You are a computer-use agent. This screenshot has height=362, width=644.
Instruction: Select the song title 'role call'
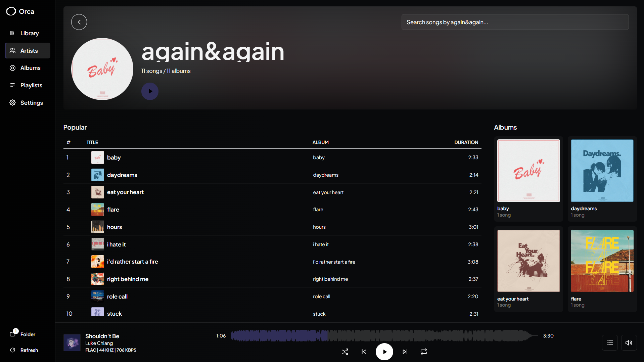(117, 297)
